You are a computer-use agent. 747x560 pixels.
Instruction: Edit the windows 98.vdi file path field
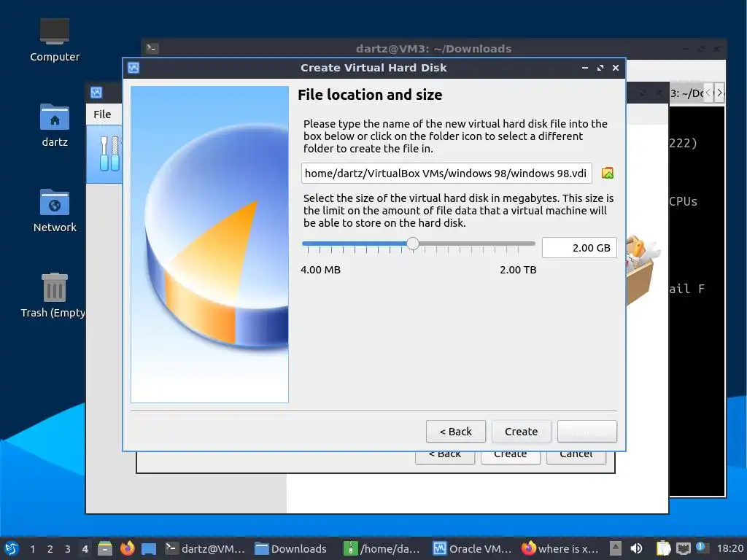[446, 174]
